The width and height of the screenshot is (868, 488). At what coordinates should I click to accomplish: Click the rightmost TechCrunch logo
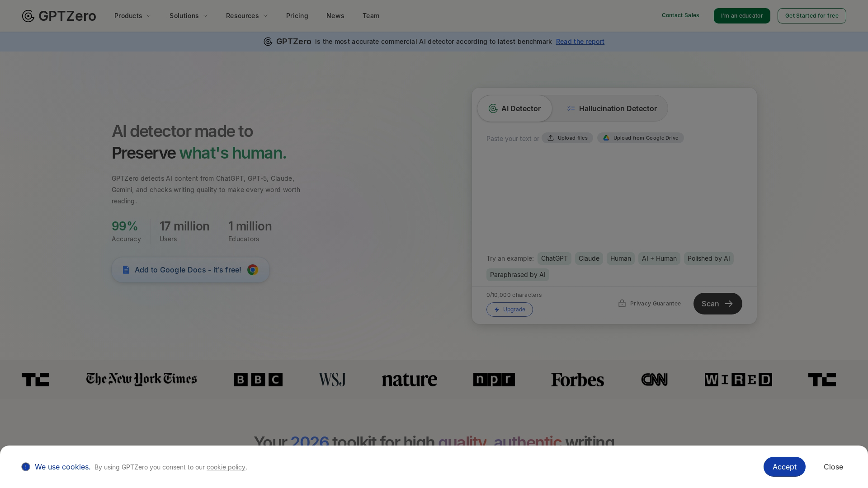pyautogui.click(x=822, y=380)
